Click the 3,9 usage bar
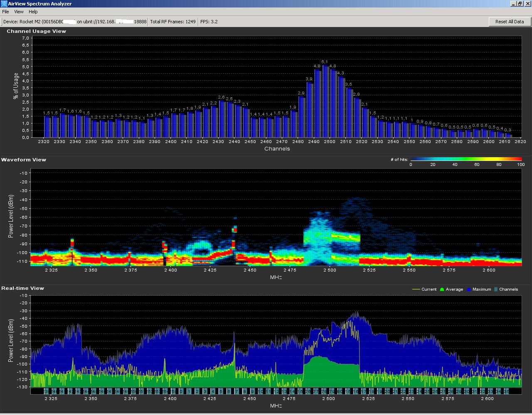This screenshot has width=532, height=415. click(x=309, y=110)
